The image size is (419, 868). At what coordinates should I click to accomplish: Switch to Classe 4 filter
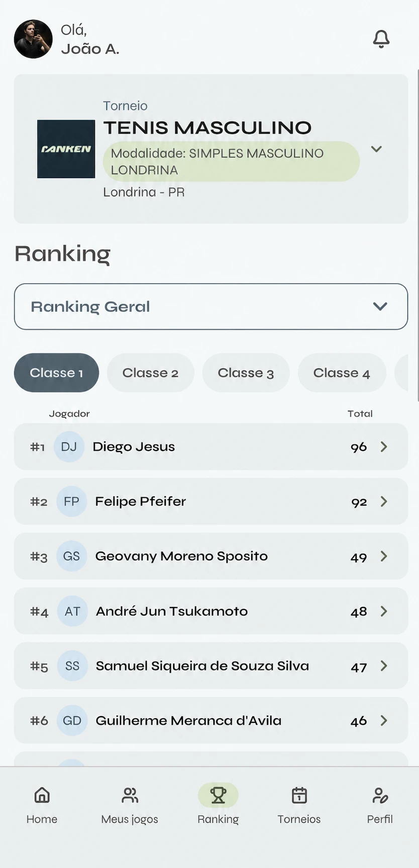[342, 373]
